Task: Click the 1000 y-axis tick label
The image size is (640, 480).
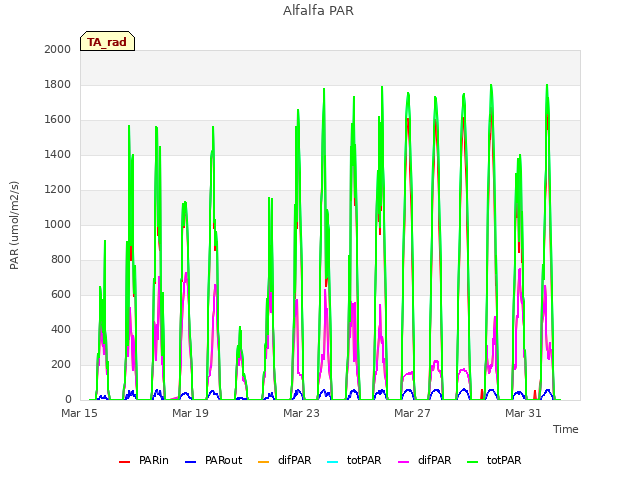Action: [x=58, y=224]
